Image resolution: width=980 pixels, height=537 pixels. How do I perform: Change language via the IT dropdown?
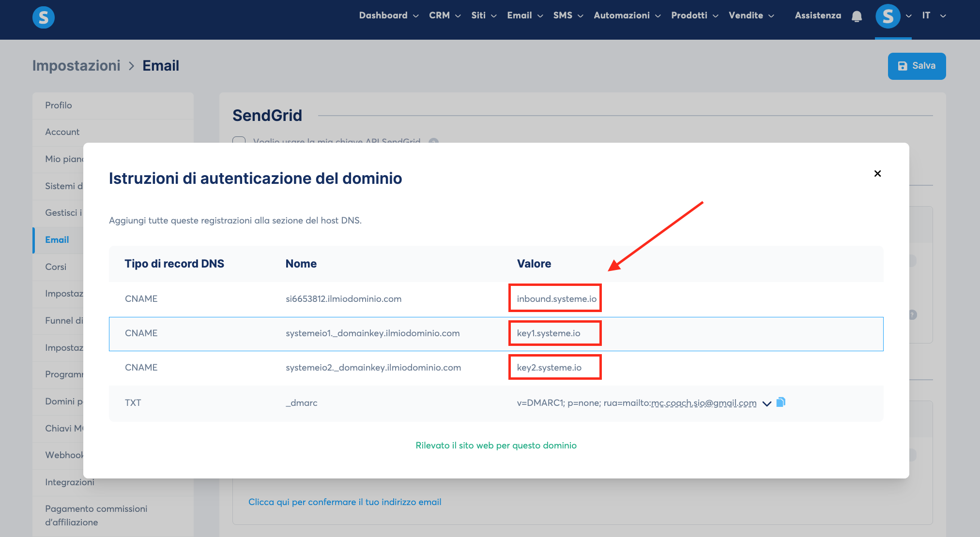(934, 15)
